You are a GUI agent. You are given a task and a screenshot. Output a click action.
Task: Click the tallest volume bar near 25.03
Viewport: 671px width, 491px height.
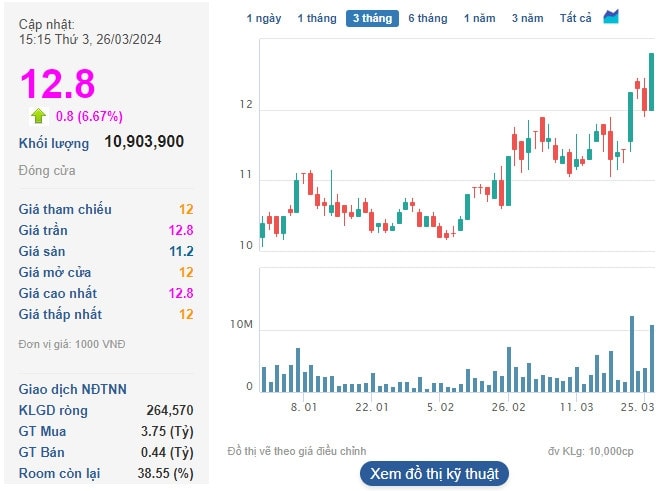click(x=632, y=354)
